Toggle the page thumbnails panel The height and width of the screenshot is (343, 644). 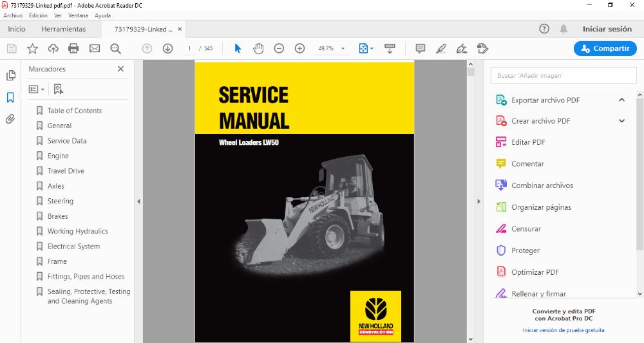10,75
